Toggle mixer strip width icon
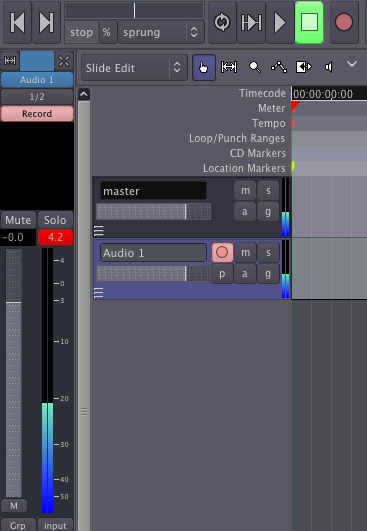Viewport: 367px width, 531px height. 9,61
